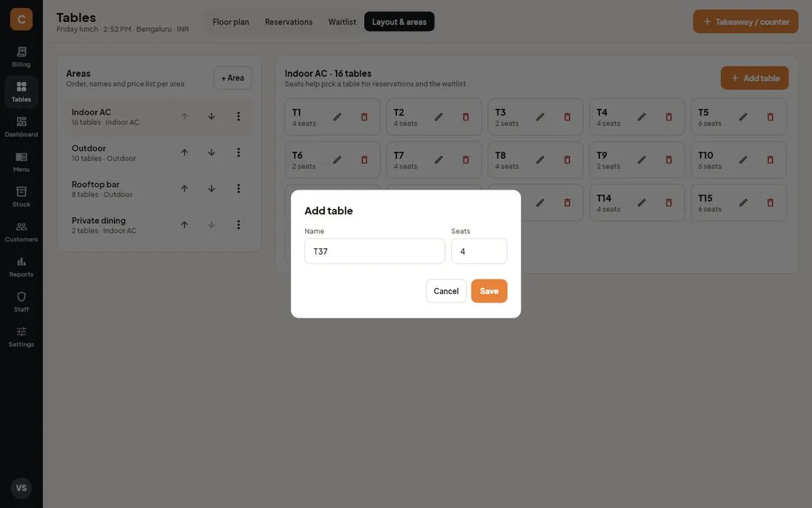This screenshot has width=812, height=508.
Task: Open Staff in the sidebar
Action: (21, 302)
